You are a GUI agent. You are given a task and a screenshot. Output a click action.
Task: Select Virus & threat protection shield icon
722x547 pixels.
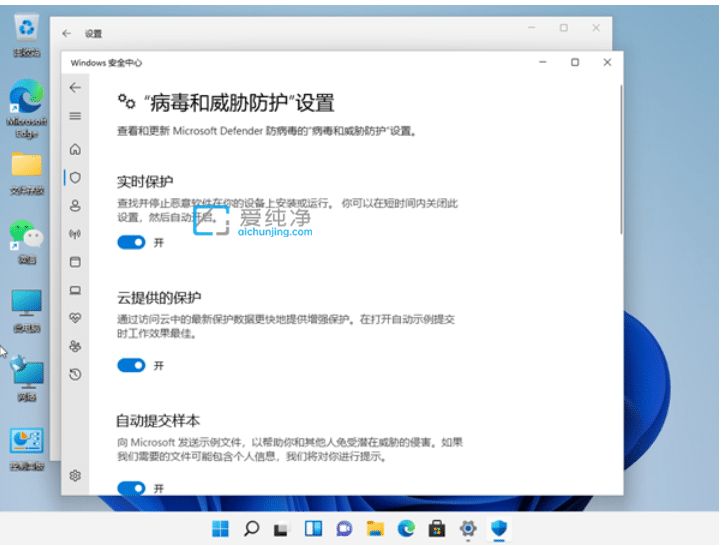click(x=75, y=178)
